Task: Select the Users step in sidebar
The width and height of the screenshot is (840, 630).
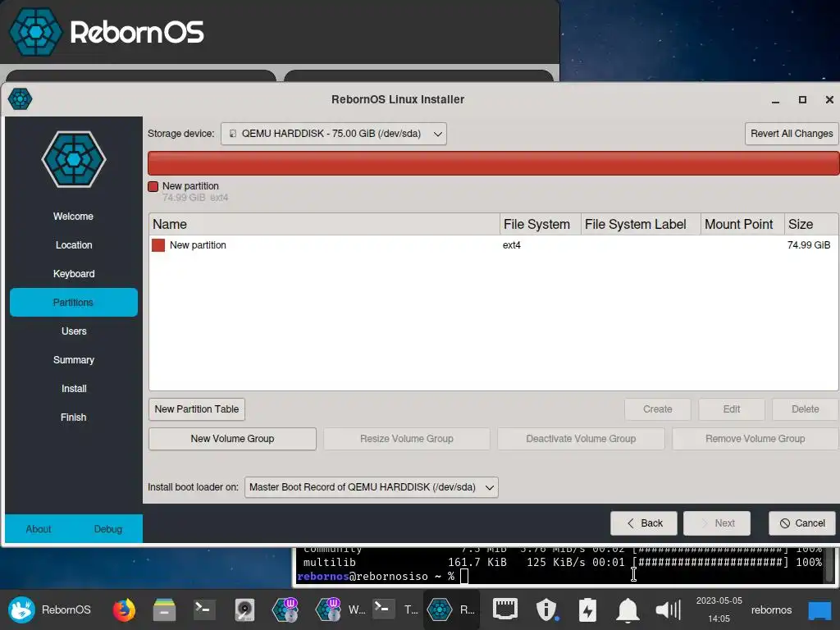Action: [73, 331]
